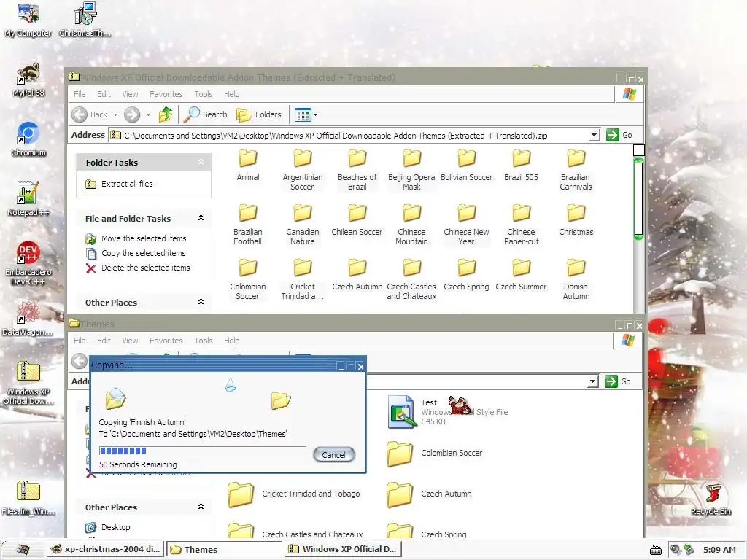Open the Animal folder in zip window
This screenshot has height=560, width=747.
pyautogui.click(x=248, y=165)
